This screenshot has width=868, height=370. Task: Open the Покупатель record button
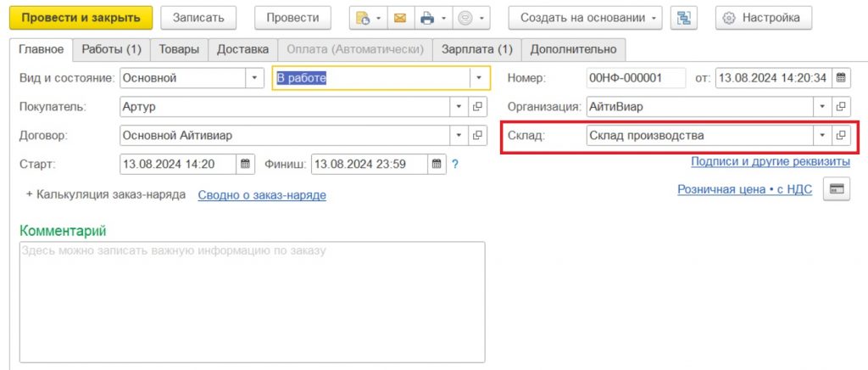click(x=477, y=107)
